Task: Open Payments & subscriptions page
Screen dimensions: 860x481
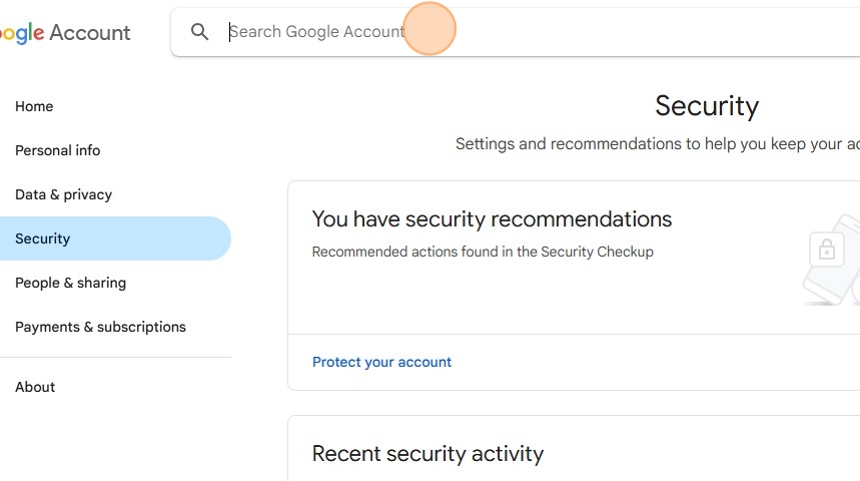Action: [100, 327]
